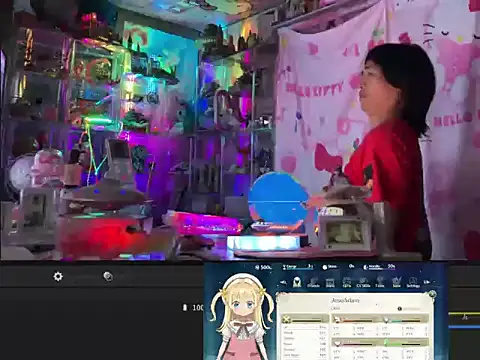Click the Energy bar at top
This screenshot has height=360, width=480.
(298, 267)
